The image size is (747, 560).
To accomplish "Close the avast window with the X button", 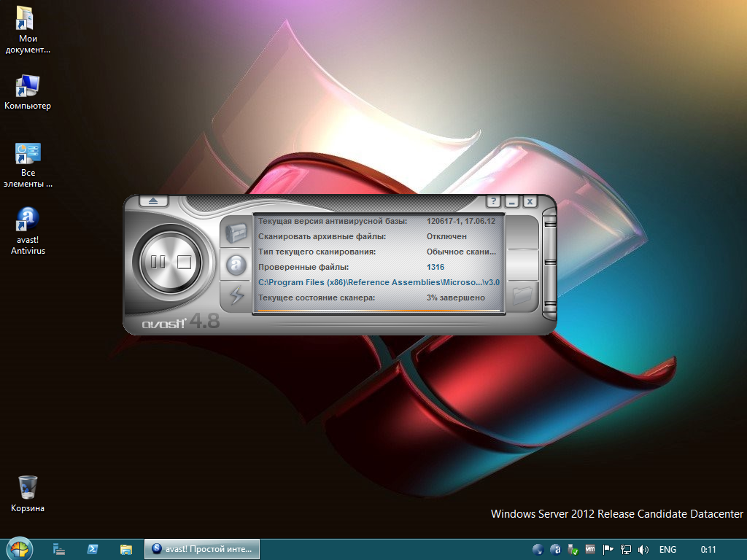I will tap(530, 201).
